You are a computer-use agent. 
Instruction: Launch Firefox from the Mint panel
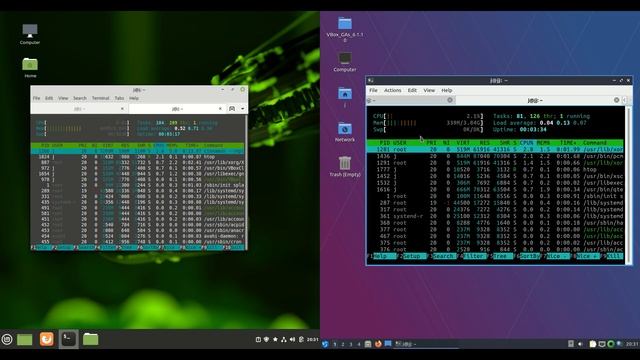(x=47, y=339)
